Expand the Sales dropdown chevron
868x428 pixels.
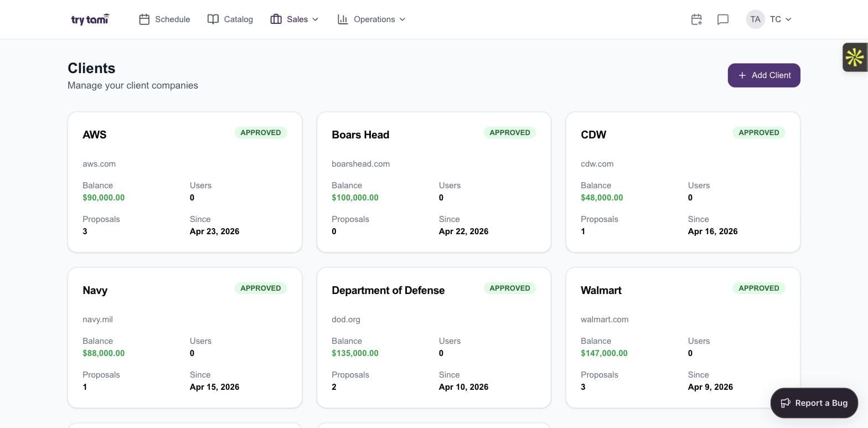point(316,19)
